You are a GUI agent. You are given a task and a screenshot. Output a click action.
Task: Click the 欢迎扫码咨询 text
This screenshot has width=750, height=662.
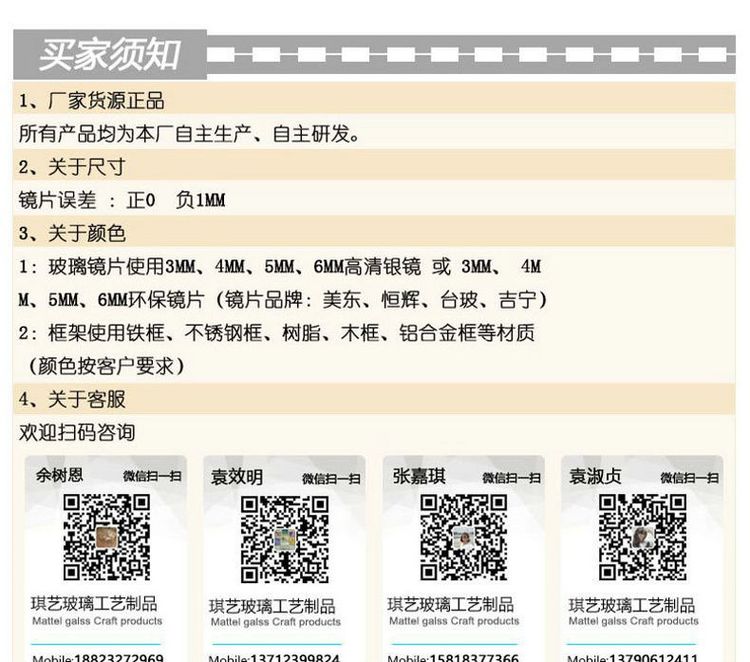[x=77, y=432]
